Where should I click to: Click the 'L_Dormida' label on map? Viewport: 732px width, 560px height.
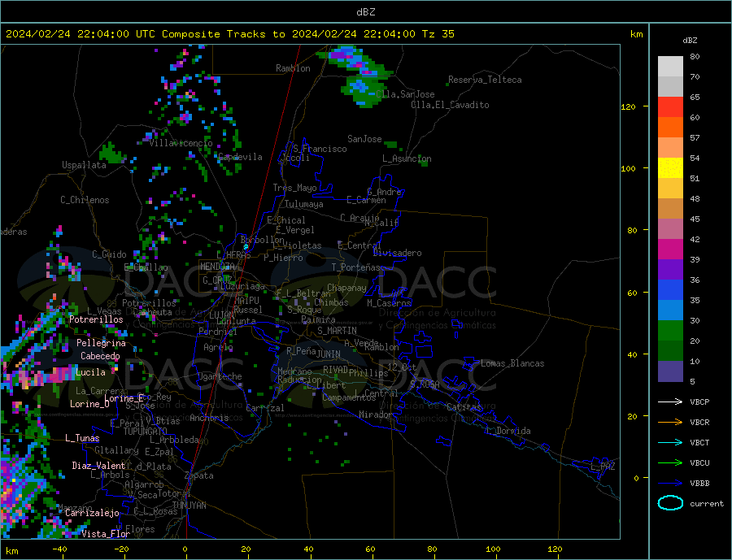coord(509,431)
